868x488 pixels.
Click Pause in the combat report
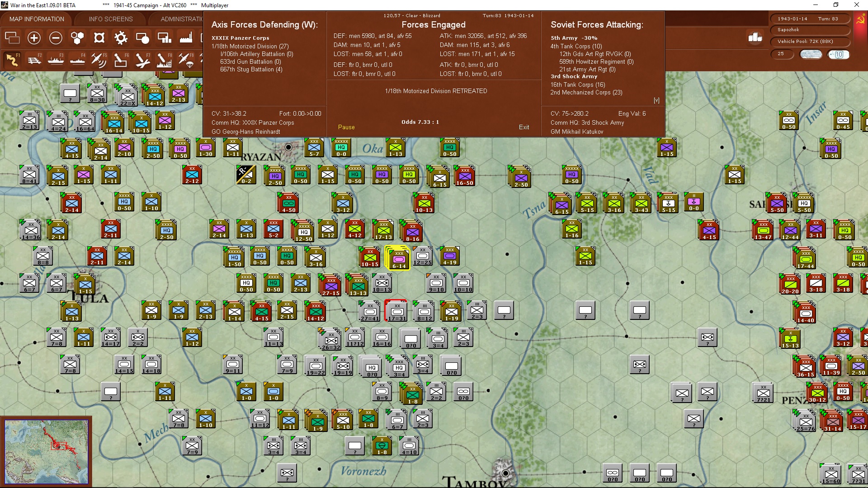click(346, 127)
